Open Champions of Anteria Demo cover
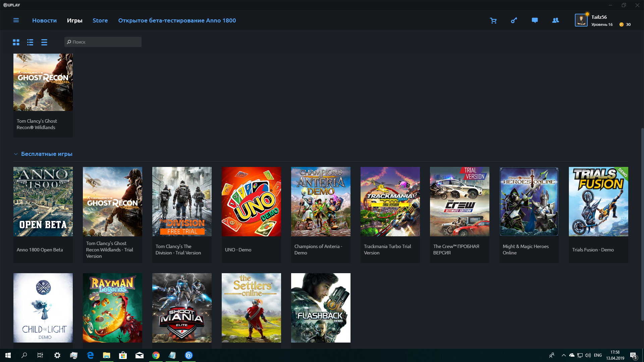Screen dimensions: 644x362 pos(321,201)
